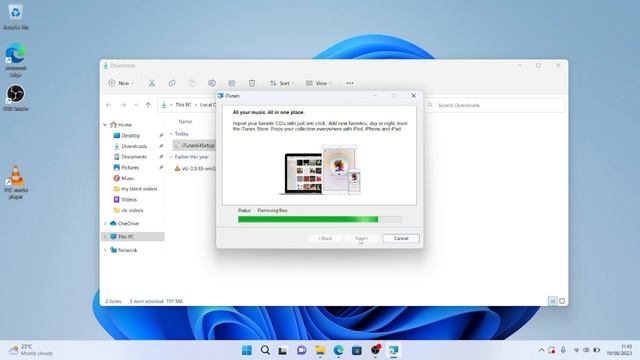Screen dimensions: 640x360
Task: Expand the Network tree node
Action: click(x=105, y=250)
